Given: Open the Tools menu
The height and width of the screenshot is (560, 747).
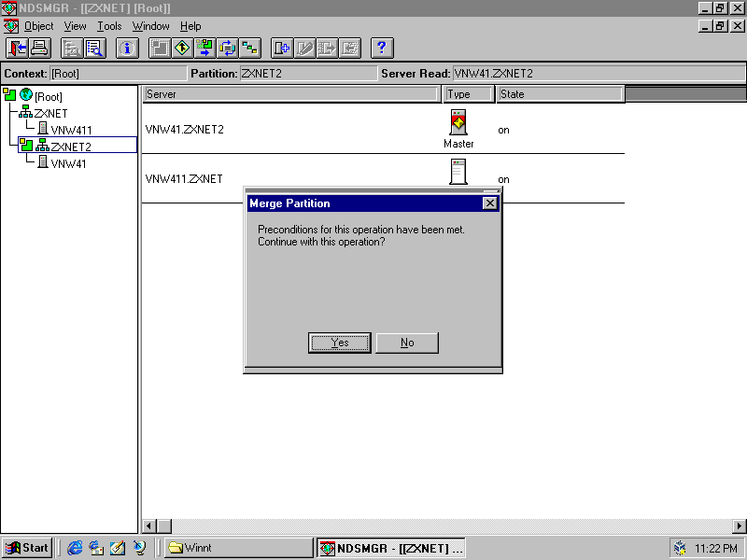Looking at the screenshot, I should (109, 26).
